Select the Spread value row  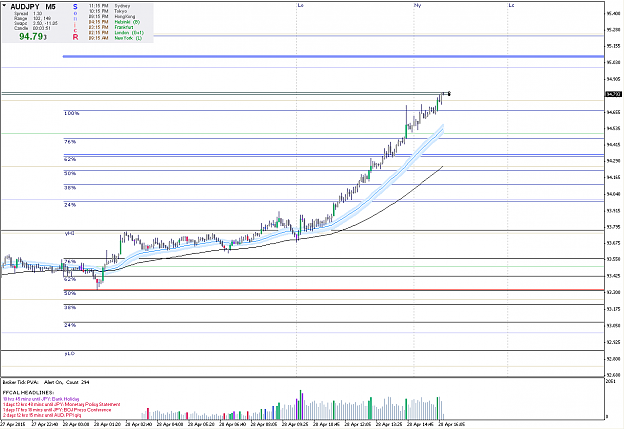coord(28,14)
